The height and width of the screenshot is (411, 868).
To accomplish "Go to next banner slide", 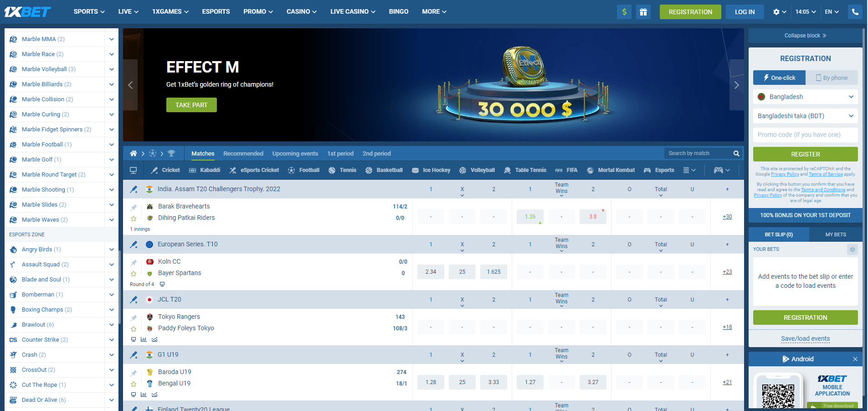I will pos(736,85).
